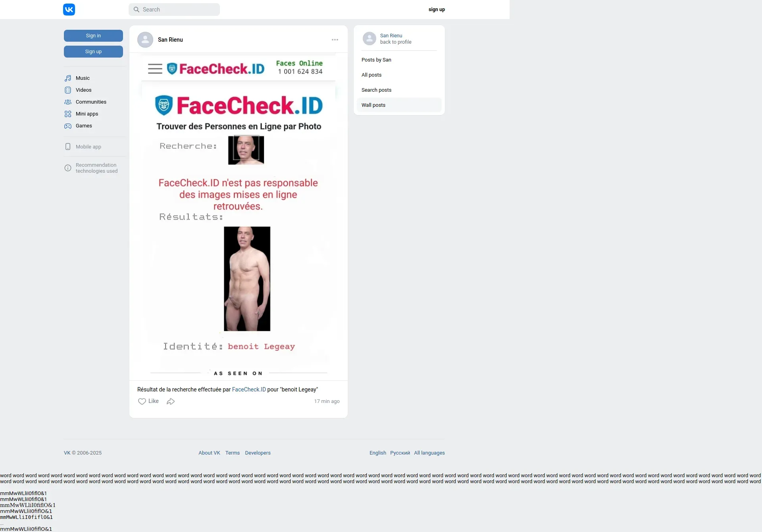
Task: Click the share arrow icon
Action: (x=171, y=401)
